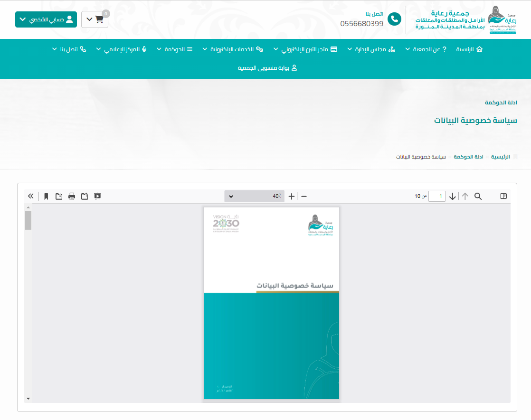This screenshot has width=531, height=420.
Task: Click the association logo
Action: click(x=466, y=19)
